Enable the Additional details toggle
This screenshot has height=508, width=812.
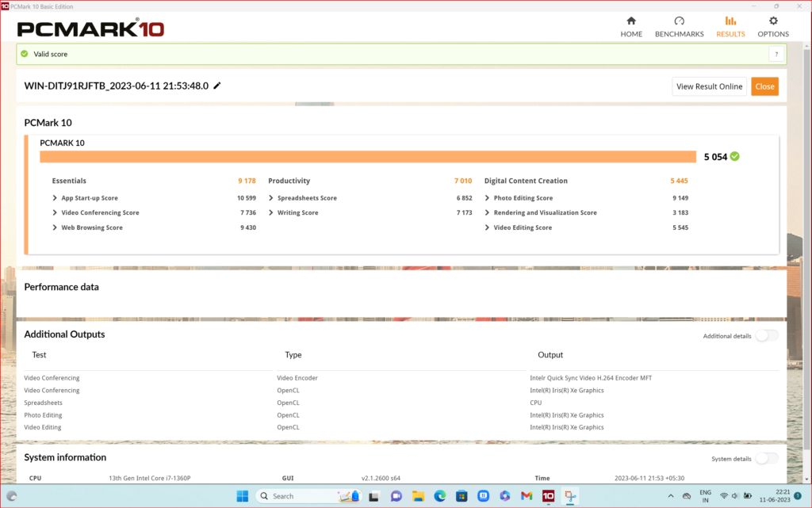click(x=765, y=336)
